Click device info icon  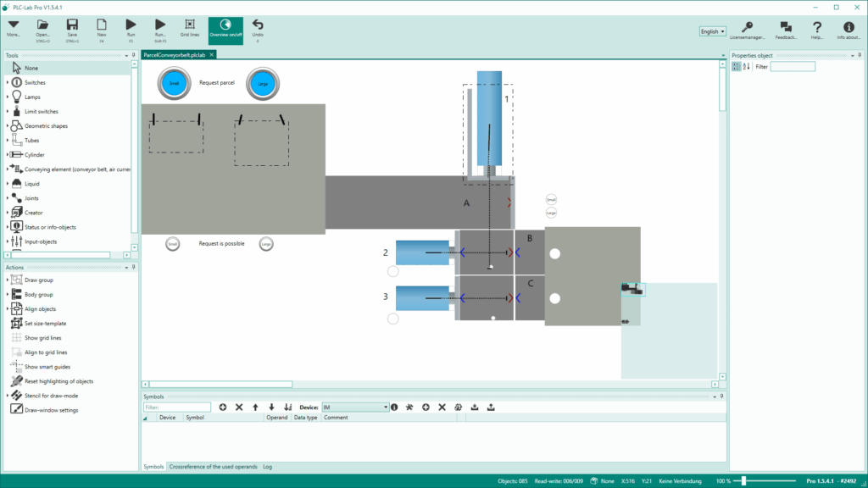394,408
